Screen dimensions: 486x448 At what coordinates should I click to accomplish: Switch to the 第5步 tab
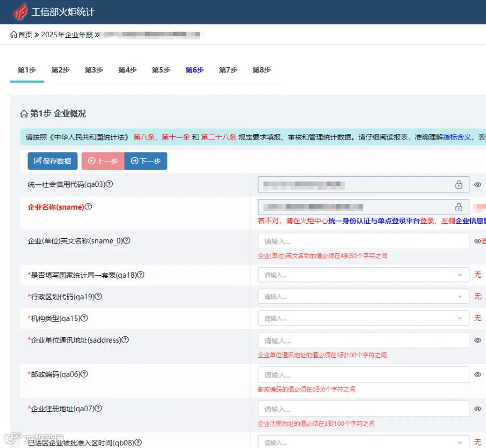click(161, 70)
